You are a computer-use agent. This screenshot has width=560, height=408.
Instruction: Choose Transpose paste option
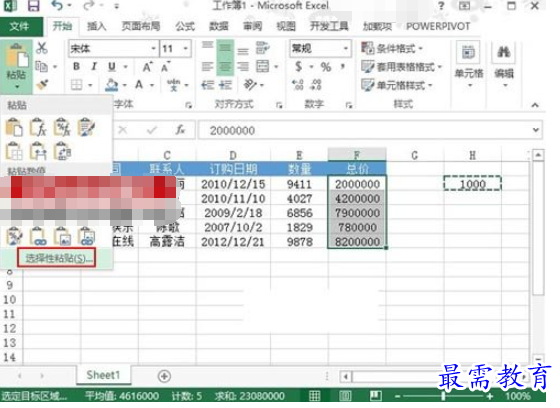[62, 151]
